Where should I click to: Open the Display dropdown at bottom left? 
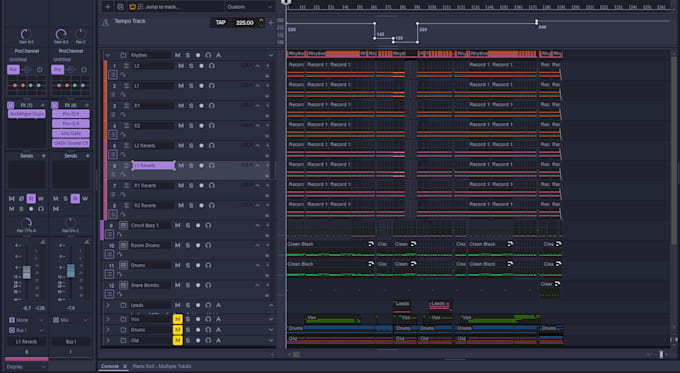(26, 367)
